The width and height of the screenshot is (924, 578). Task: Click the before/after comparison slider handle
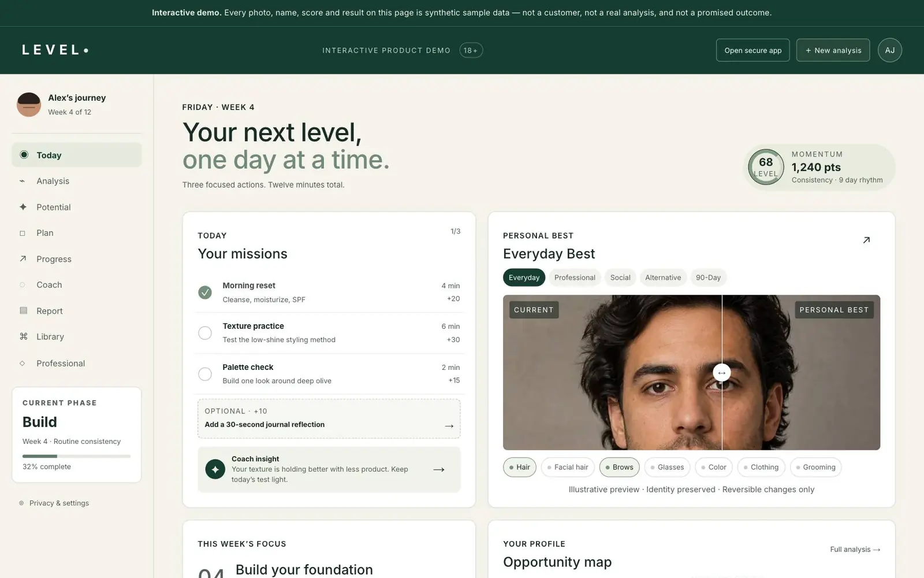(722, 373)
